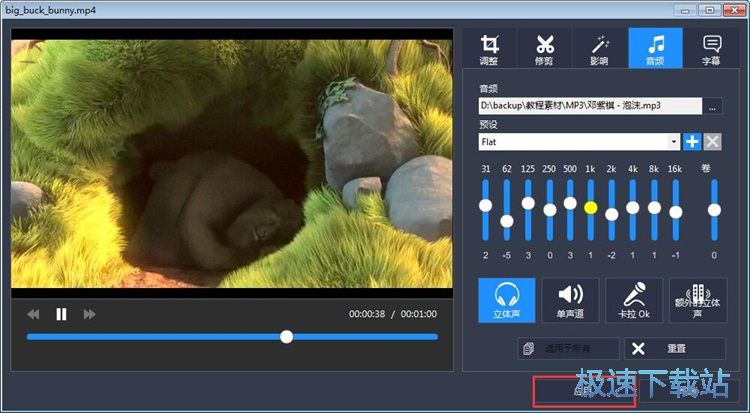This screenshot has height=413, width=750.
Task: Close the editor window
Action: 734,9
